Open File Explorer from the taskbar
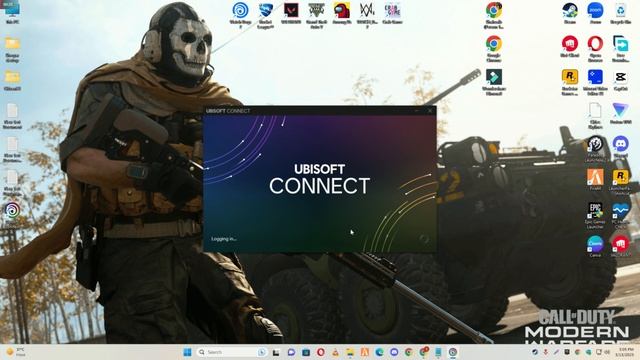Viewport: 640px width, 360px height. (350, 352)
